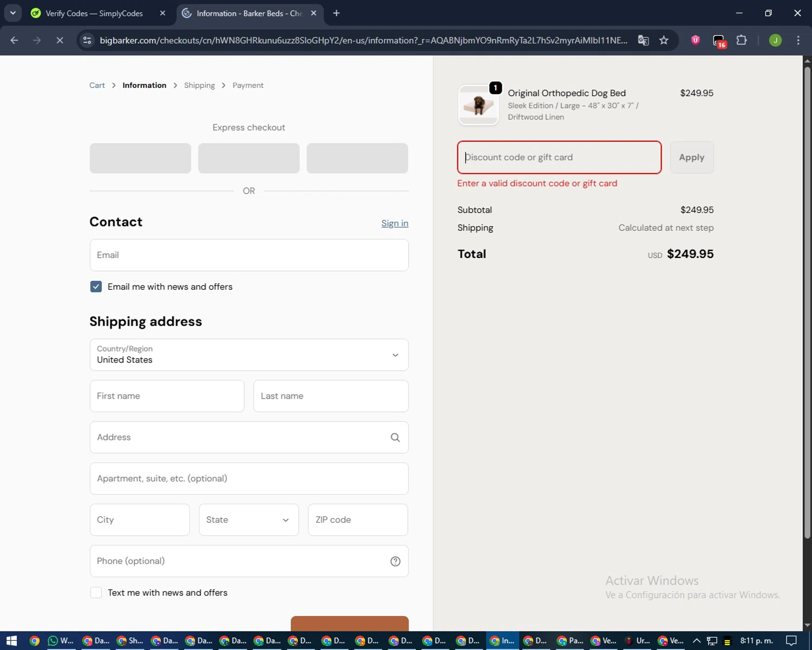Image resolution: width=812 pixels, height=650 pixels.
Task: Toggle Email me with news and offers
Action: coord(96,287)
